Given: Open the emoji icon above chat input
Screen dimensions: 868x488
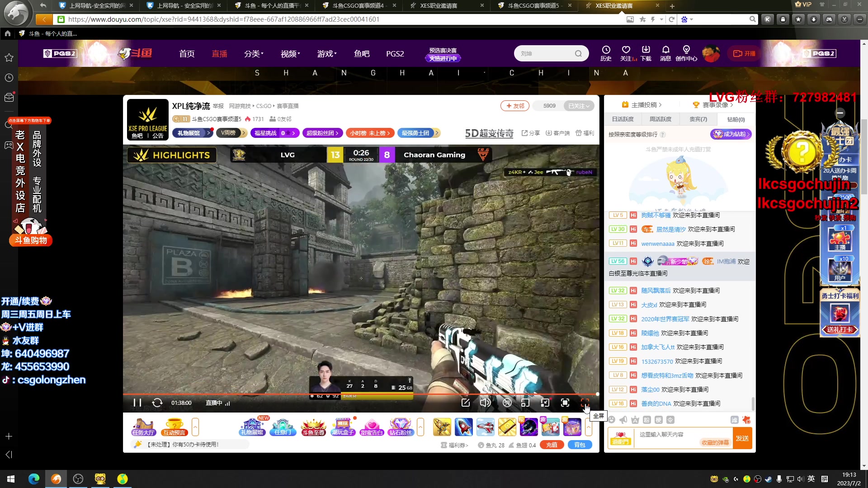Looking at the screenshot, I should (612, 420).
